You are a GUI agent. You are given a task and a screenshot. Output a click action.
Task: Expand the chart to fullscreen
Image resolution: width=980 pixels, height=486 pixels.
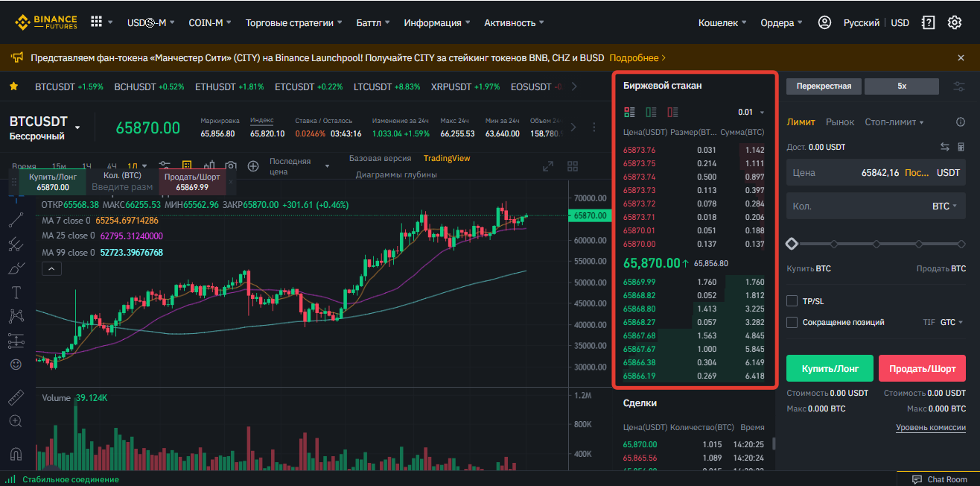click(548, 166)
